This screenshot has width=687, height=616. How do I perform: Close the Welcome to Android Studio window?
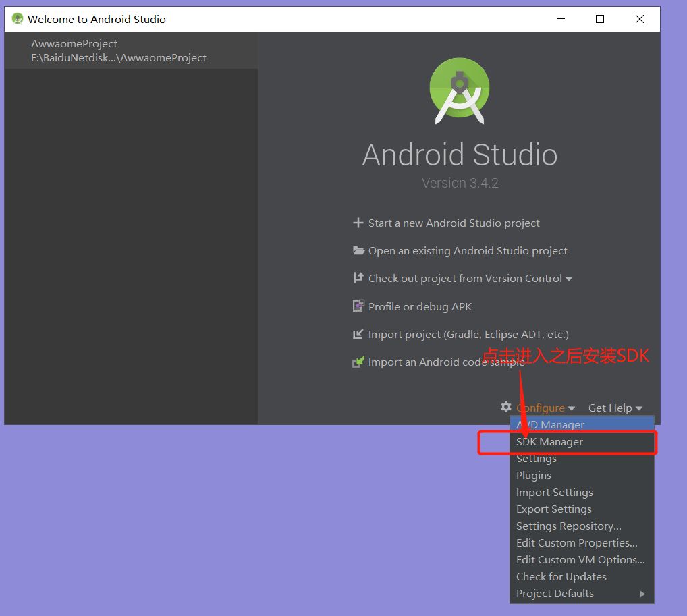point(640,19)
